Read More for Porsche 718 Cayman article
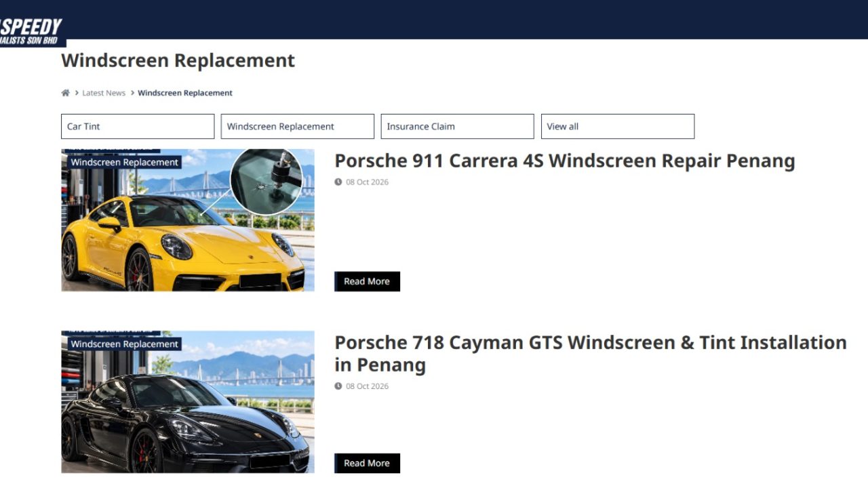The width and height of the screenshot is (868, 488). pyautogui.click(x=367, y=463)
